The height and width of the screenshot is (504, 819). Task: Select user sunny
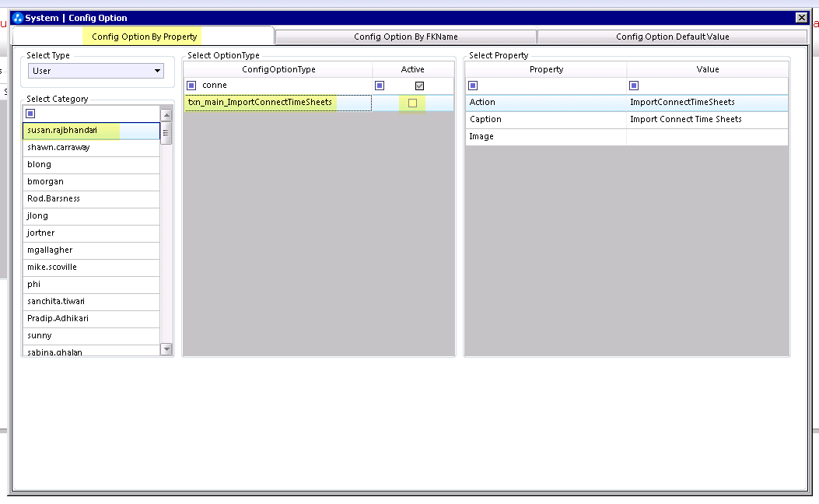coord(92,336)
